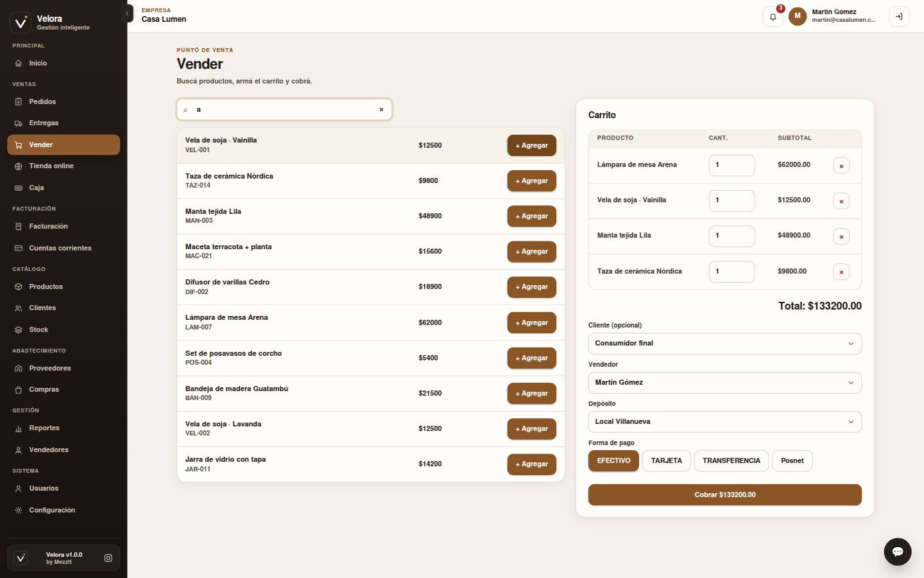The width and height of the screenshot is (924, 578).
Task: Expand the Depósito Local Villanueva dropdown
Action: tap(724, 422)
